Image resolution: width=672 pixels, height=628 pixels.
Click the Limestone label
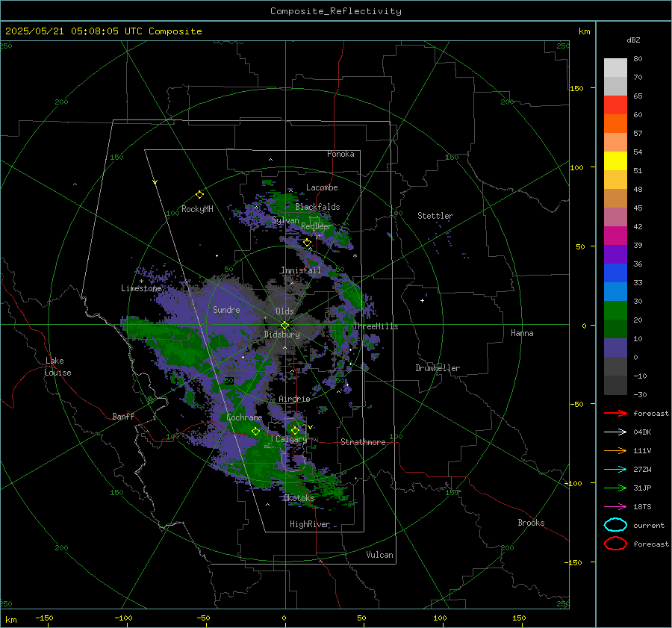coord(141,288)
